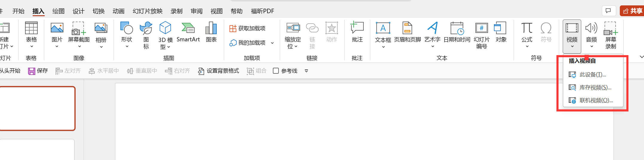The height and width of the screenshot is (160, 644).
Task: Insert an 对象 object
Action: 501,32
